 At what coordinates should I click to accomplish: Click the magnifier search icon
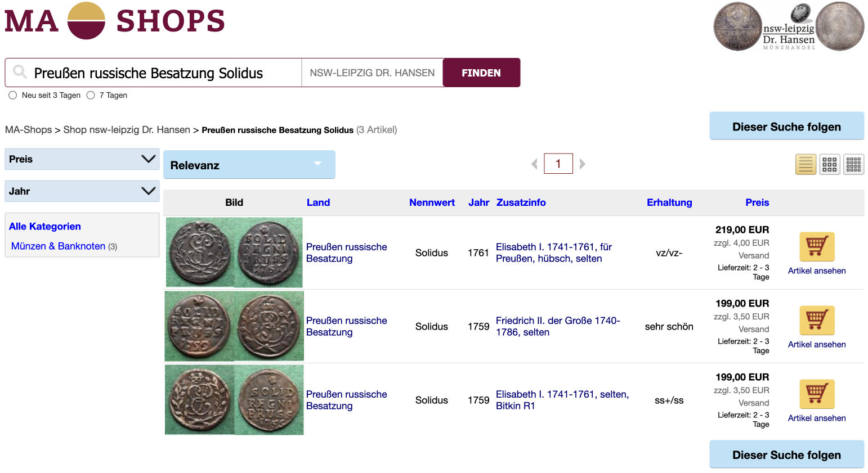coord(20,72)
